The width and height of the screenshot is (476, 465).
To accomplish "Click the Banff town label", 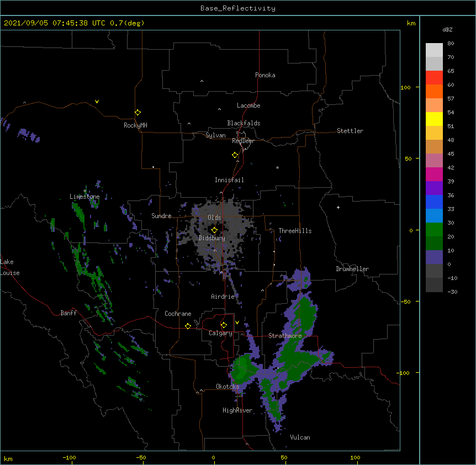I will click(68, 313).
